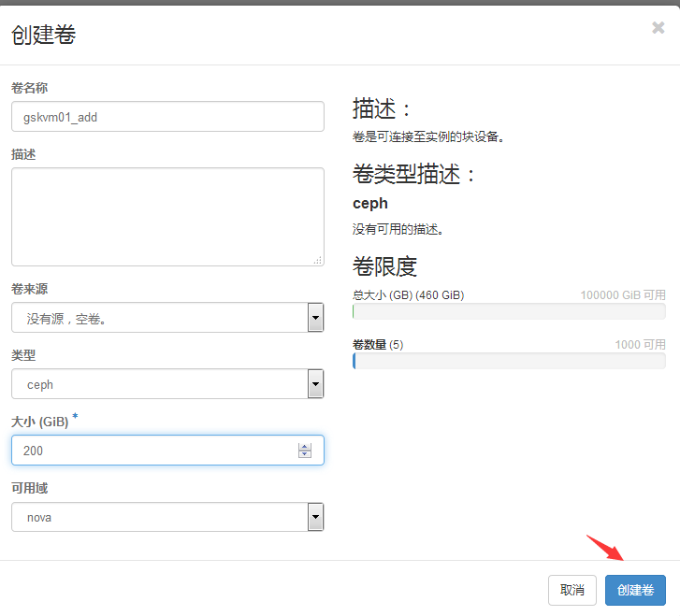Viewport: 680px width, 616px height.
Task: Click the 卷名称 field label
Action: coord(30,88)
